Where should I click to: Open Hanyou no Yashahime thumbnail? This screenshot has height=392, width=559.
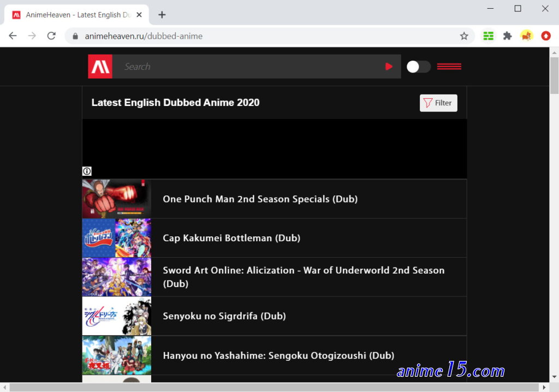117,355
